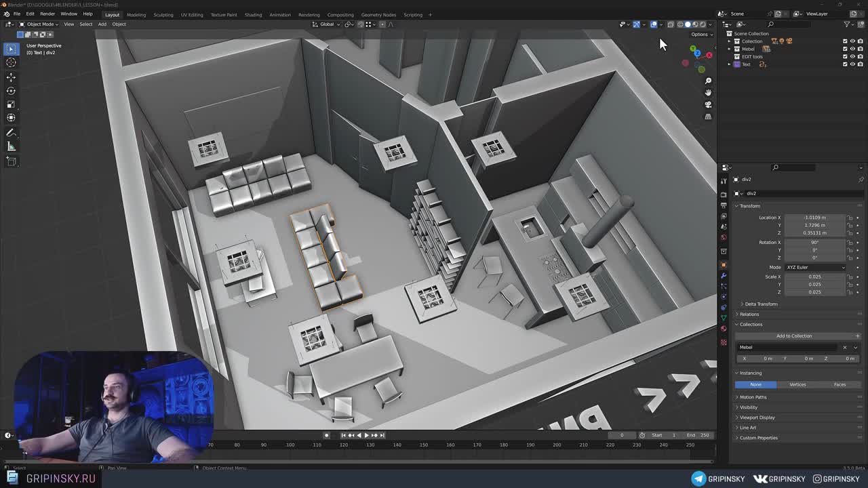Viewport: 868px width, 488px height.
Task: Select the Select Box tool
Action: (x=11, y=49)
